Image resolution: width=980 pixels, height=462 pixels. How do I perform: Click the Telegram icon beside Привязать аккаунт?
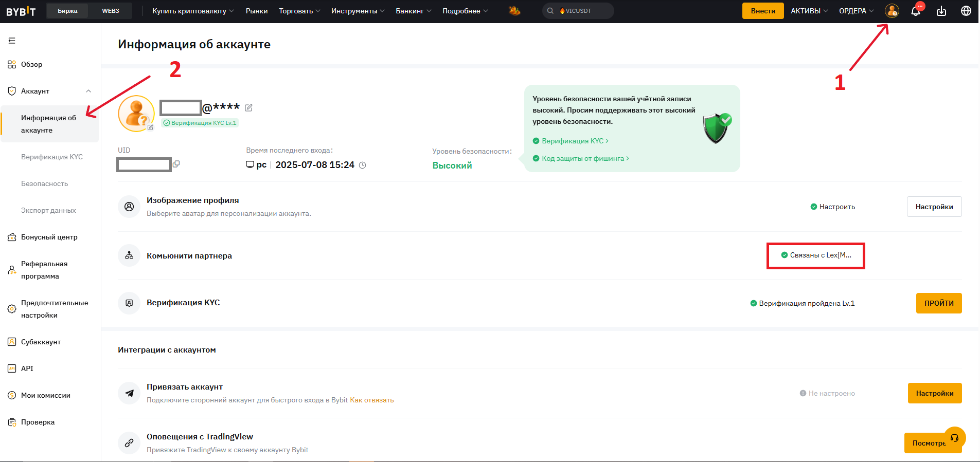pyautogui.click(x=129, y=393)
